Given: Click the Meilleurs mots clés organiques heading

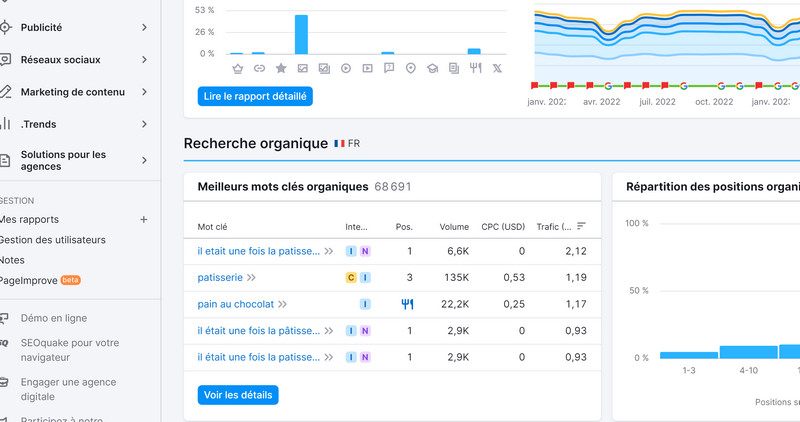Looking at the screenshot, I should coord(283,187).
